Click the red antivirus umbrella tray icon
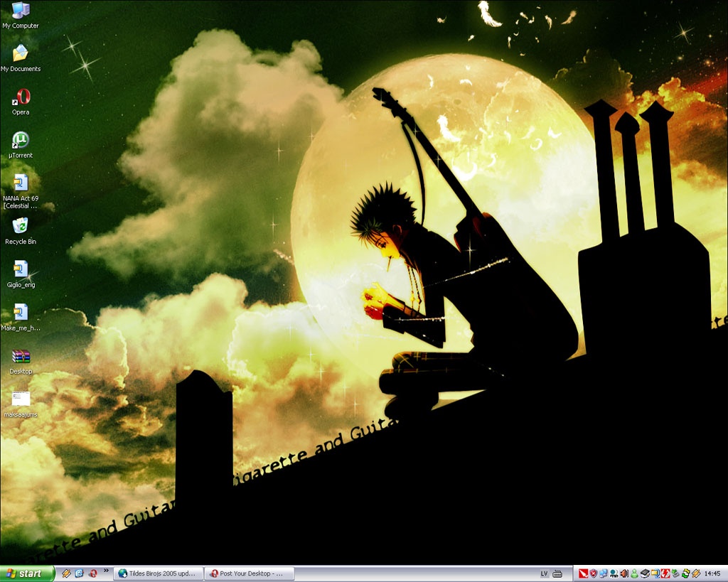The height and width of the screenshot is (582, 728). (583, 573)
